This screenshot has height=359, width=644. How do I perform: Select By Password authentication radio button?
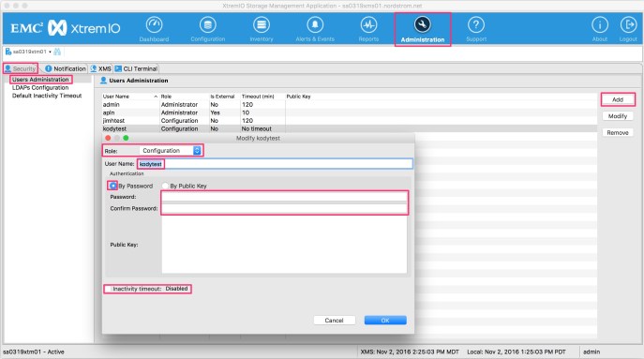[x=112, y=186]
